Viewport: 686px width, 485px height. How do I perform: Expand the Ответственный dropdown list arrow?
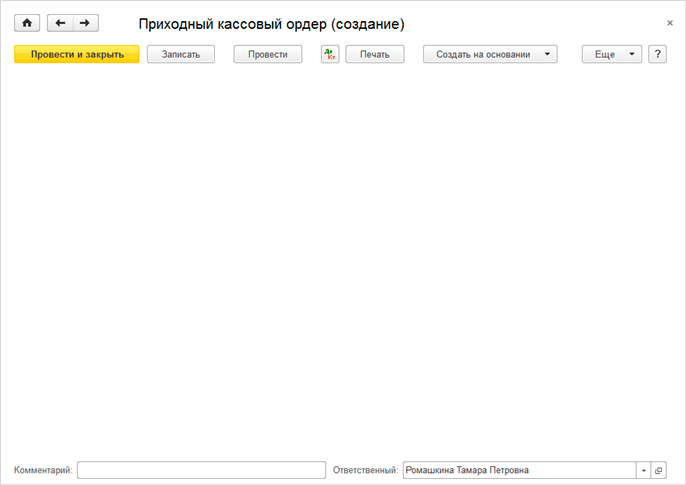click(x=643, y=470)
